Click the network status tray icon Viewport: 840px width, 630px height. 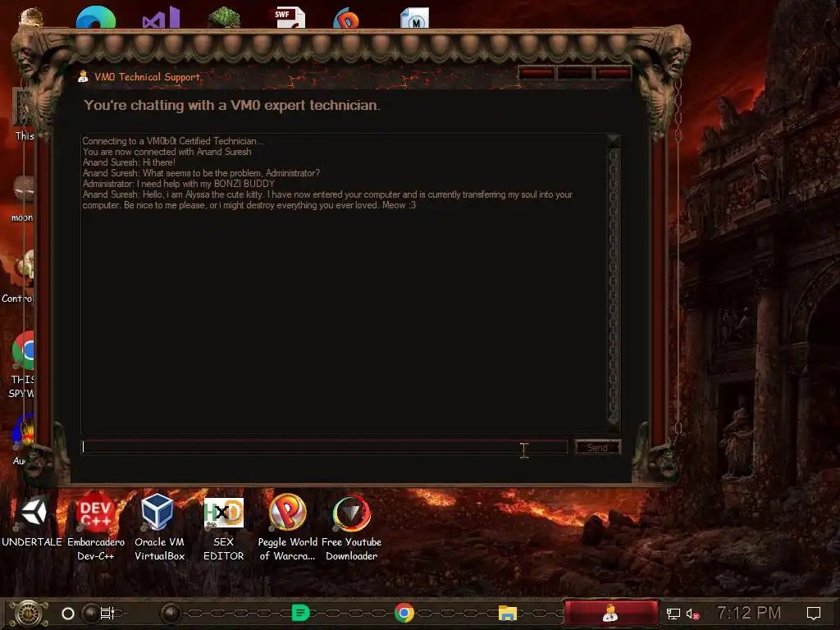click(x=673, y=614)
